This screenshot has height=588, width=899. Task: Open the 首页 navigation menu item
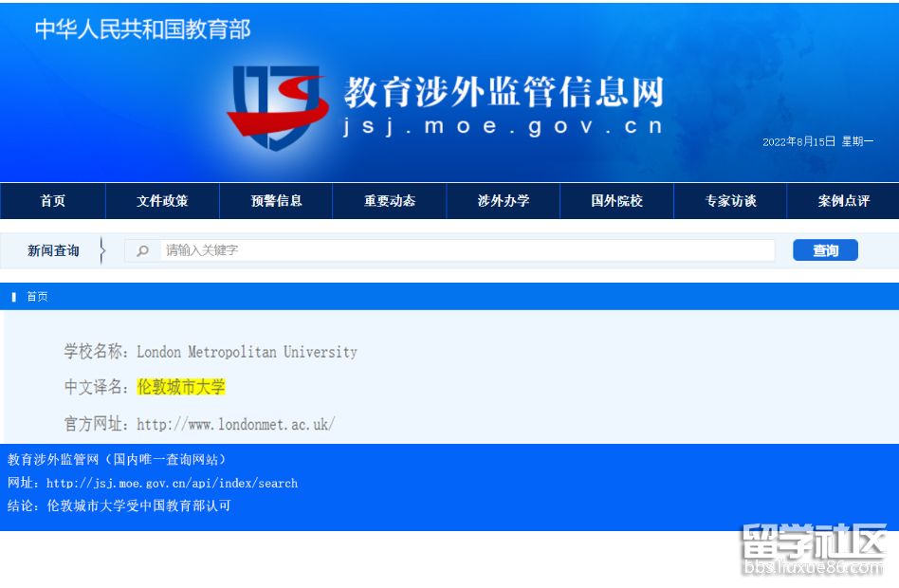(x=53, y=201)
